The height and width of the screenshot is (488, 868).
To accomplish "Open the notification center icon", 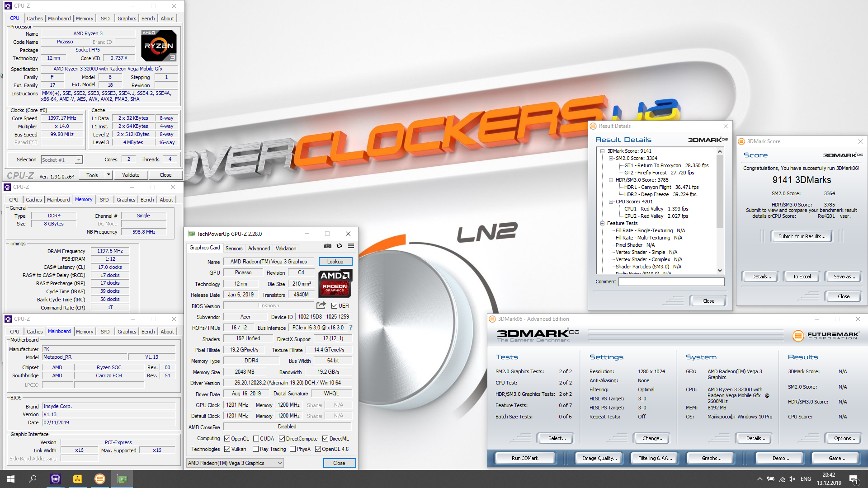I will coord(854,479).
